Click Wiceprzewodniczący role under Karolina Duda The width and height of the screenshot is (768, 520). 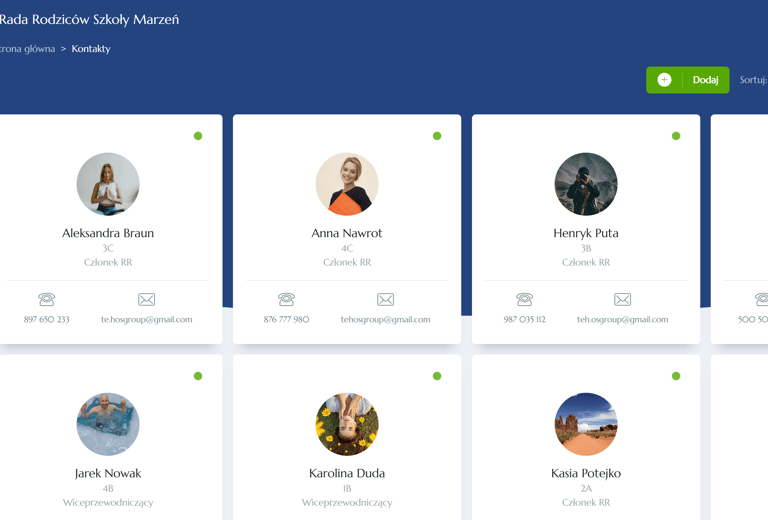347,502
